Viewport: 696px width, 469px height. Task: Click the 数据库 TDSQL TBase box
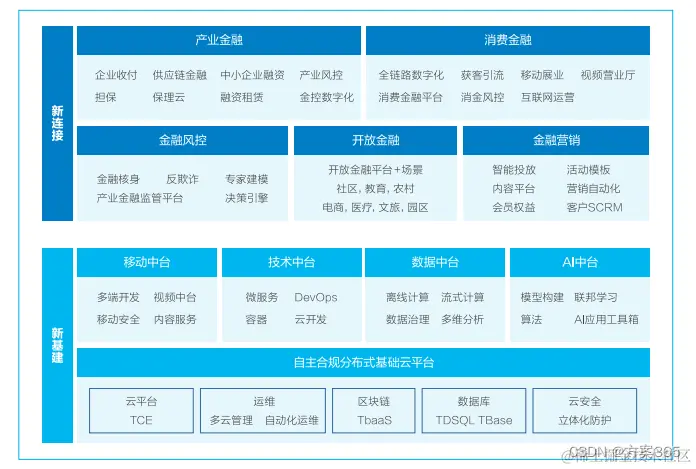(474, 411)
